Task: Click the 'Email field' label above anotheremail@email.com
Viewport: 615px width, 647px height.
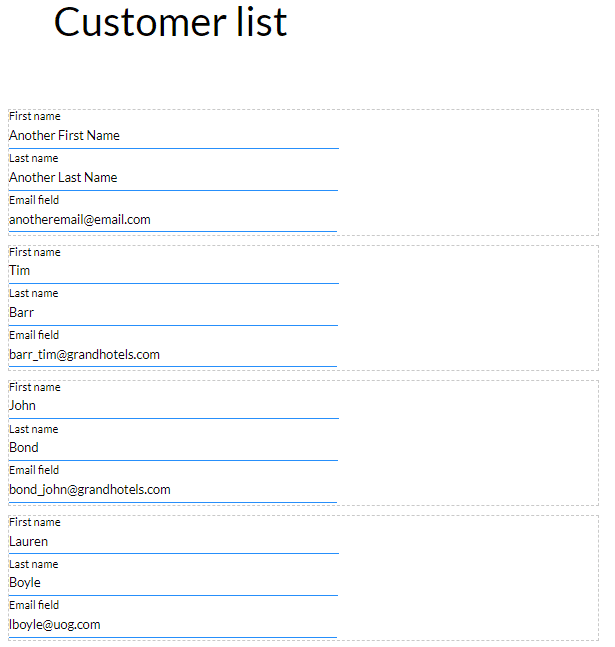Action: (x=34, y=200)
